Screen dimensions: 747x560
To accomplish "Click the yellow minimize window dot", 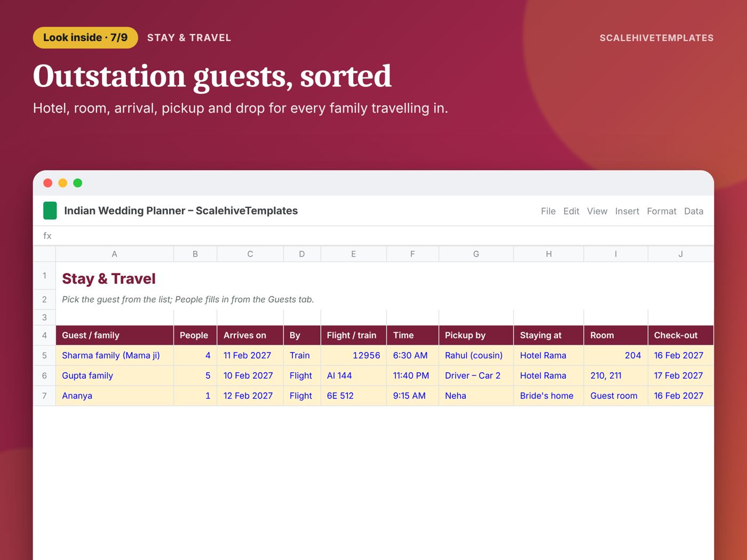I will (62, 183).
